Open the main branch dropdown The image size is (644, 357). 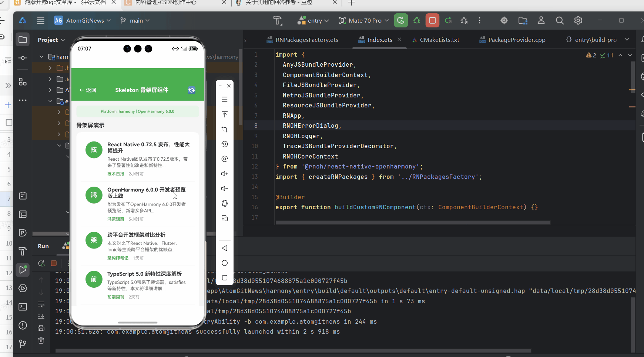click(135, 20)
